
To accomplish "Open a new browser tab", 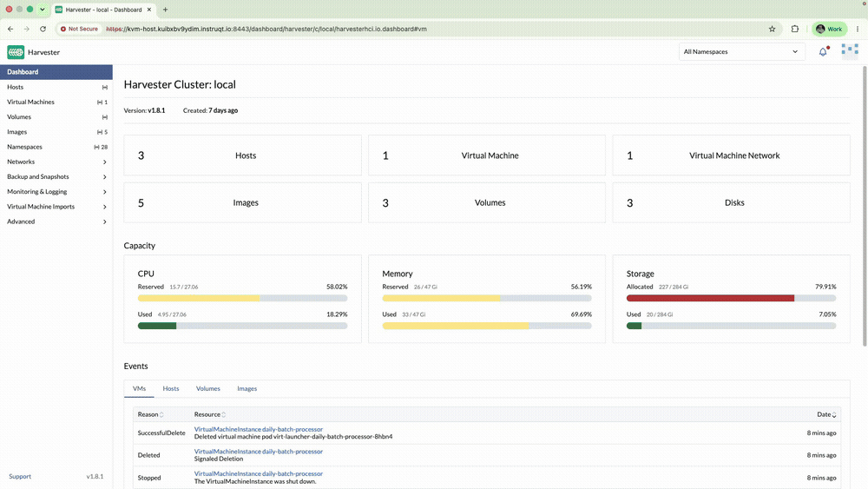I will pos(165,10).
